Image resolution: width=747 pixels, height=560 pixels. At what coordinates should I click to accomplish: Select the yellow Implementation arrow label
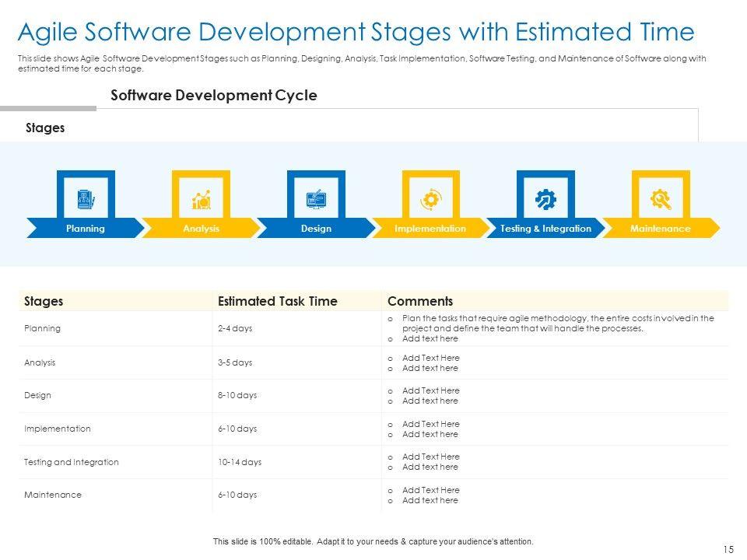coord(430,229)
